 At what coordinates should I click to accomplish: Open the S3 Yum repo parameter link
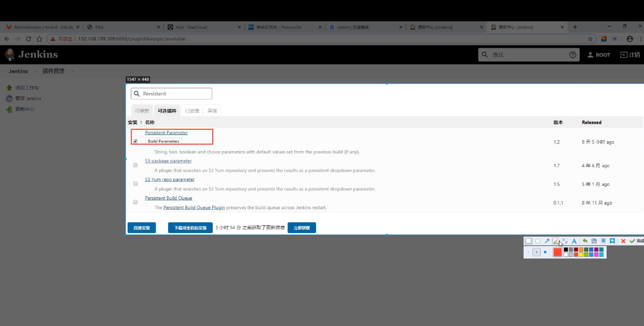click(170, 180)
